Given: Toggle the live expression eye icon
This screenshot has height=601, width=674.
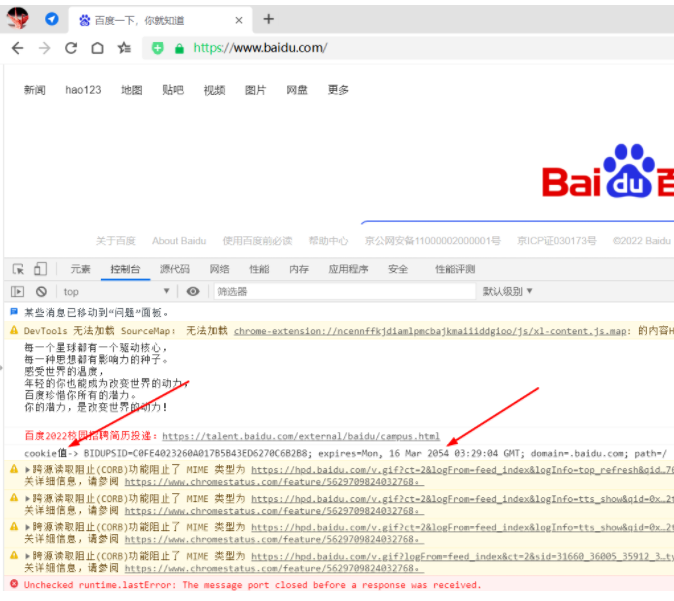Looking at the screenshot, I should (193, 291).
